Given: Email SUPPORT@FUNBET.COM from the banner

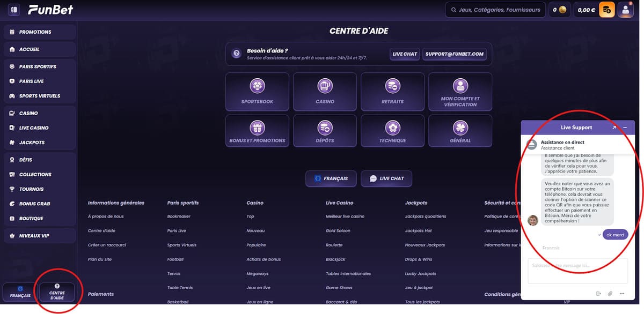Looking at the screenshot, I should [453, 54].
